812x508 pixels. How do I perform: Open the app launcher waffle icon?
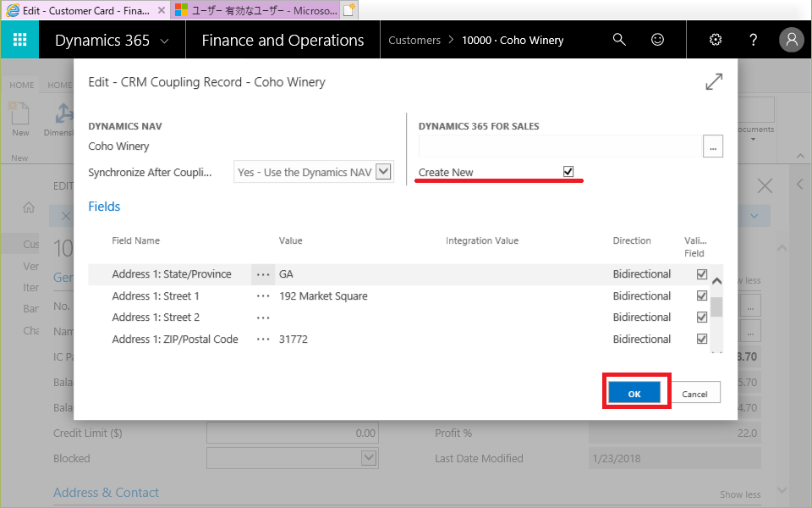click(x=19, y=40)
